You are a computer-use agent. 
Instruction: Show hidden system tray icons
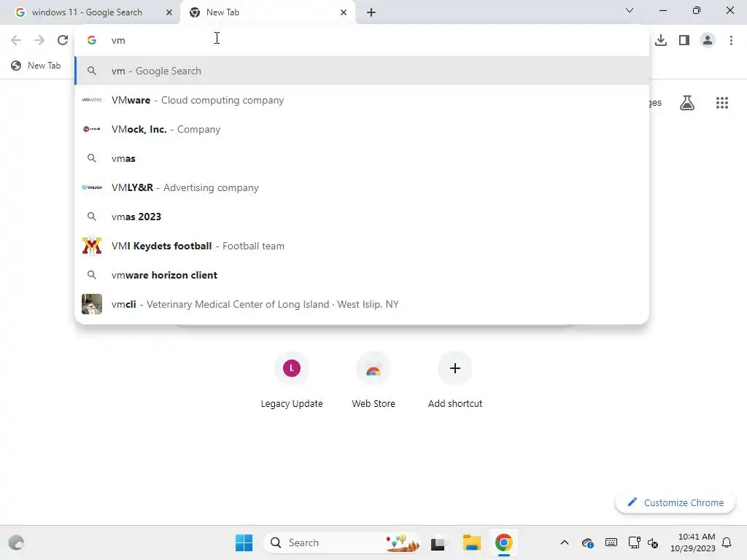point(564,542)
